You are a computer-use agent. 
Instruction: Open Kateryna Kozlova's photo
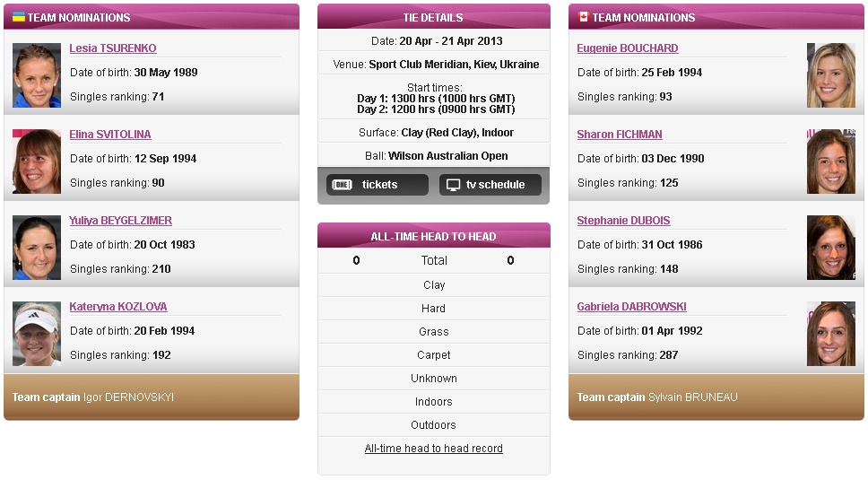click(37, 334)
